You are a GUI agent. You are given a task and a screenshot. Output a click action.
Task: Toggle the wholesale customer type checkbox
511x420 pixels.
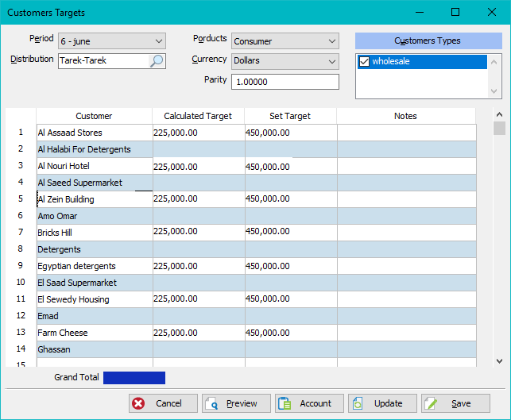(x=364, y=62)
